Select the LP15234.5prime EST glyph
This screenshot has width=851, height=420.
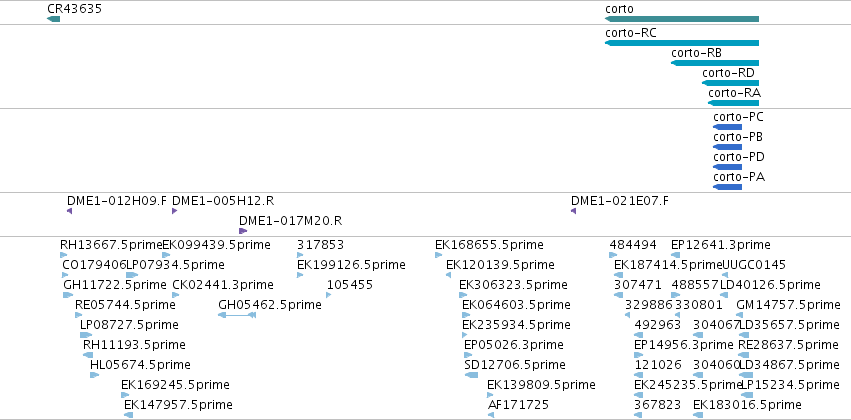pos(747,396)
